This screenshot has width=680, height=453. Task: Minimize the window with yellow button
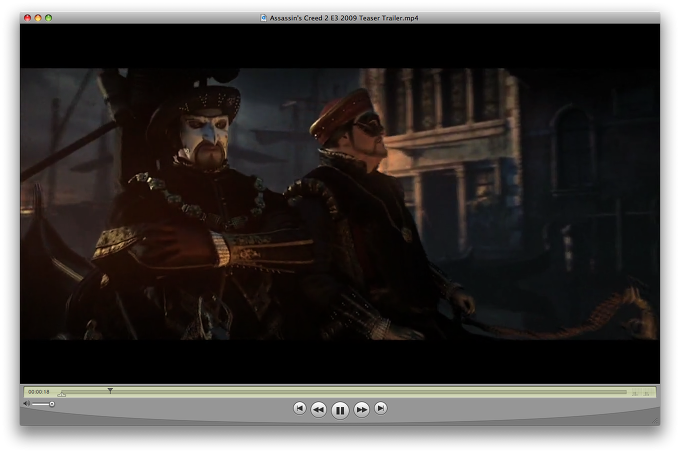(x=38, y=18)
